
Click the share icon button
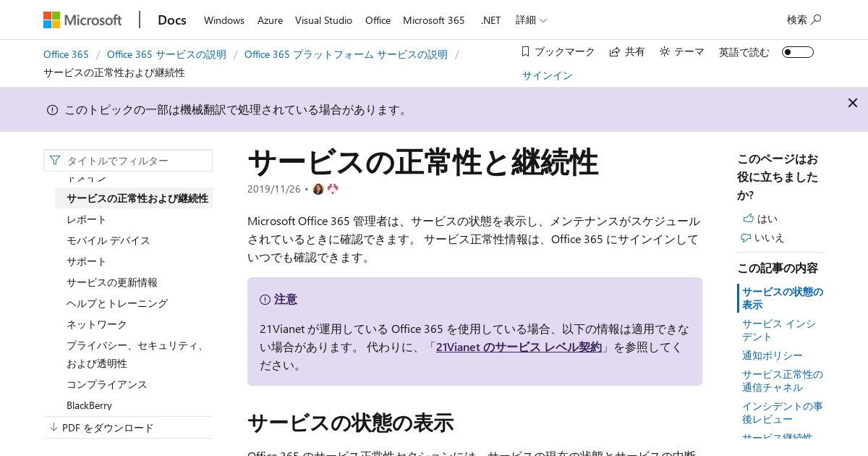point(615,52)
